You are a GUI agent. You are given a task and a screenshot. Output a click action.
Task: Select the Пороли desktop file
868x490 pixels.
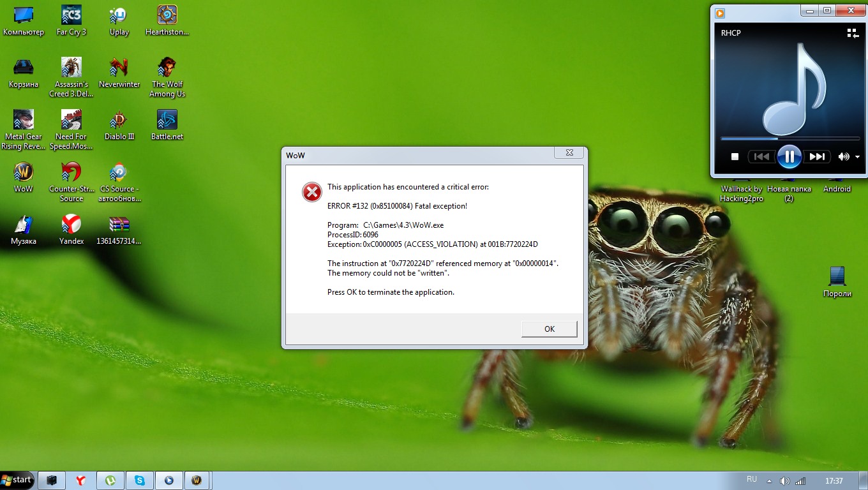(837, 282)
